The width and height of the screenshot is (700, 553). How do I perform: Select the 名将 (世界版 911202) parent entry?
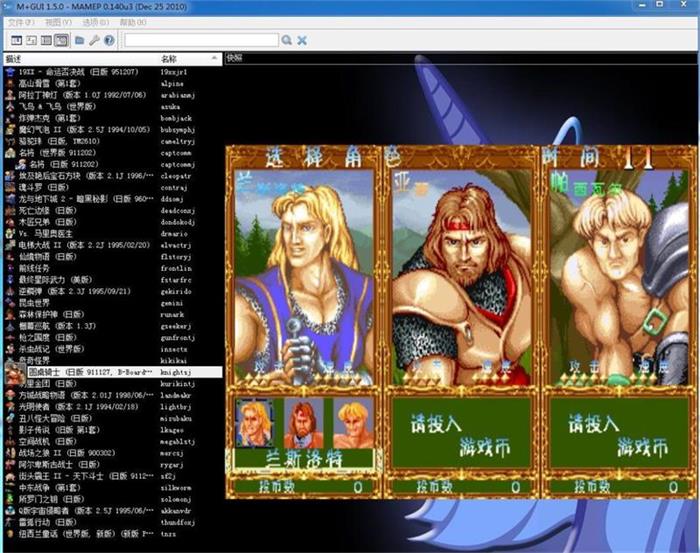click(55, 152)
